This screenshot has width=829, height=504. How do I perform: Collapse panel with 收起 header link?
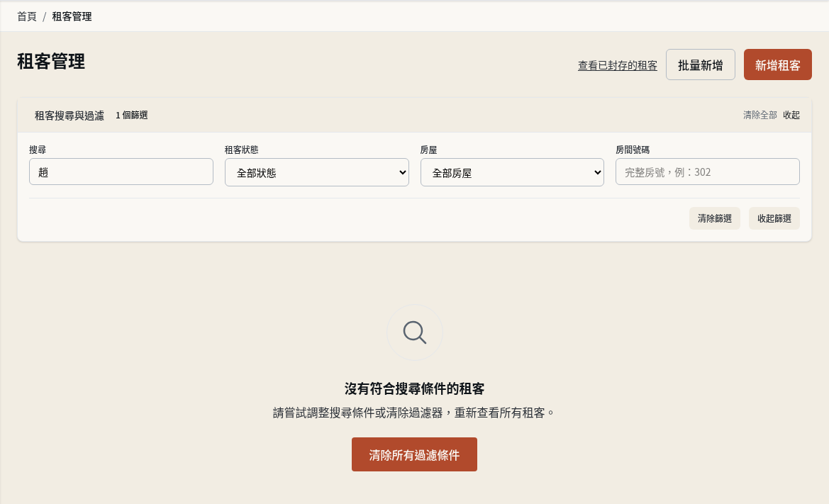coord(791,115)
